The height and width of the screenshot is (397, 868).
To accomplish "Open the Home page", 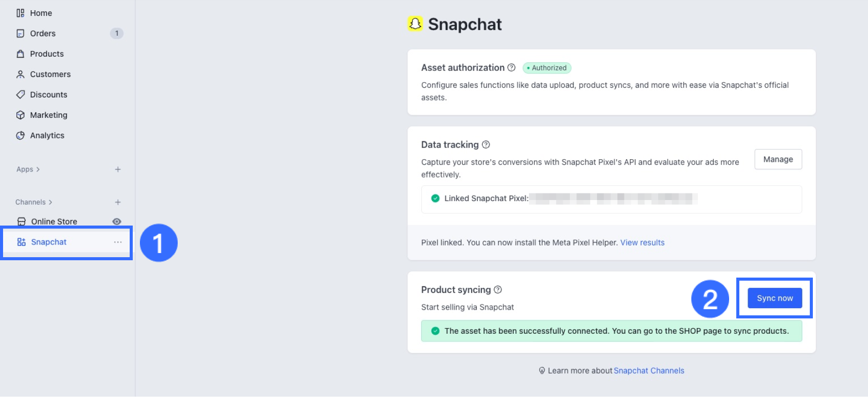I will (x=41, y=13).
